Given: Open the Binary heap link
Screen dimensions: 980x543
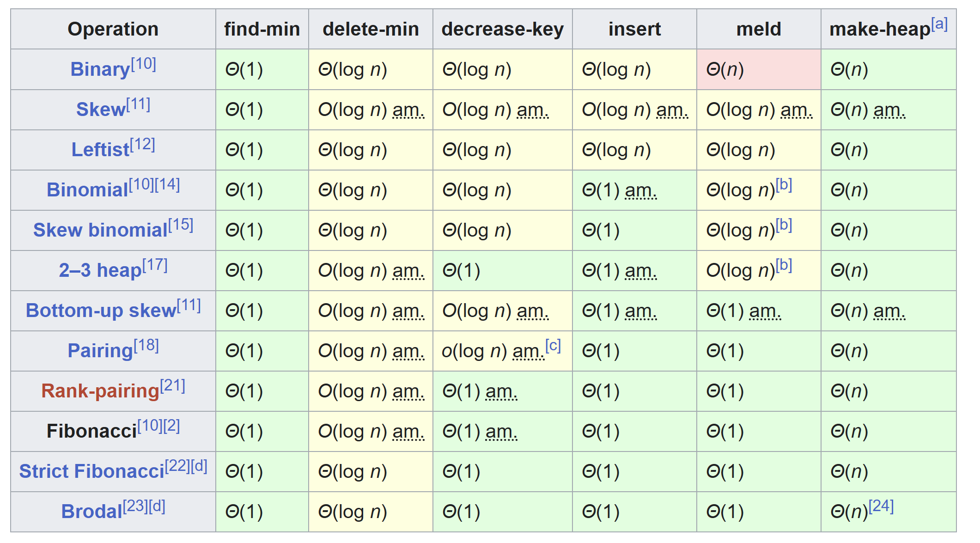Looking at the screenshot, I should (x=100, y=70).
